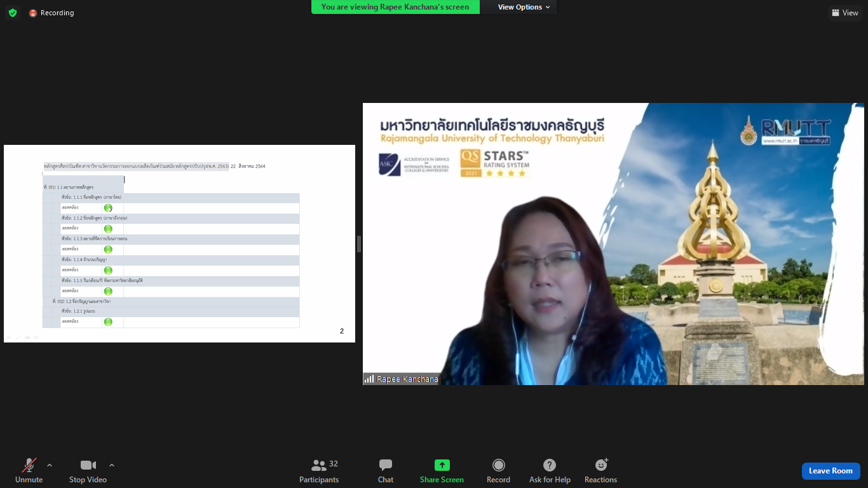The image size is (868, 488).
Task: Click green status circle under item 1.1.4
Action: click(x=108, y=271)
